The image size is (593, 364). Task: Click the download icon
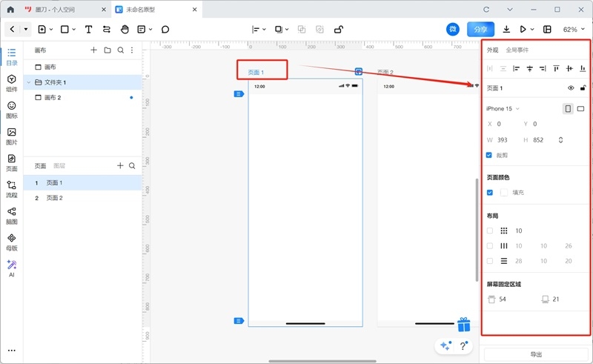(506, 29)
